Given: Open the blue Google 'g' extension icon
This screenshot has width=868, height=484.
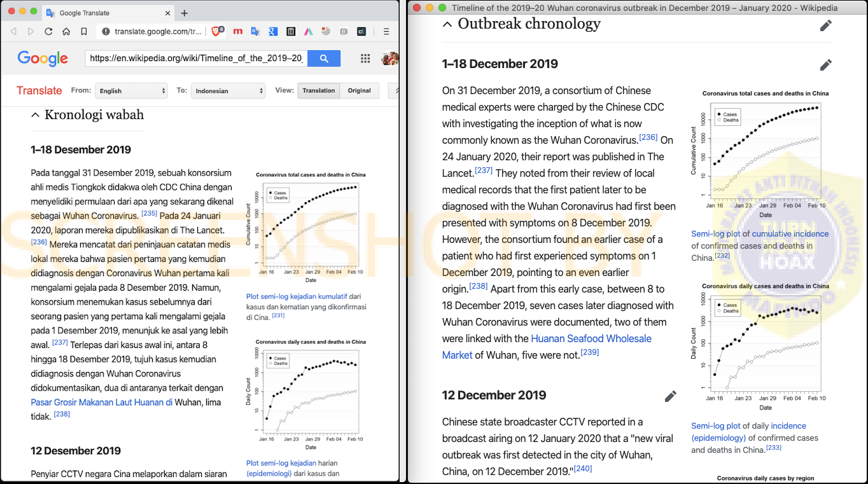Looking at the screenshot, I should point(272,31).
